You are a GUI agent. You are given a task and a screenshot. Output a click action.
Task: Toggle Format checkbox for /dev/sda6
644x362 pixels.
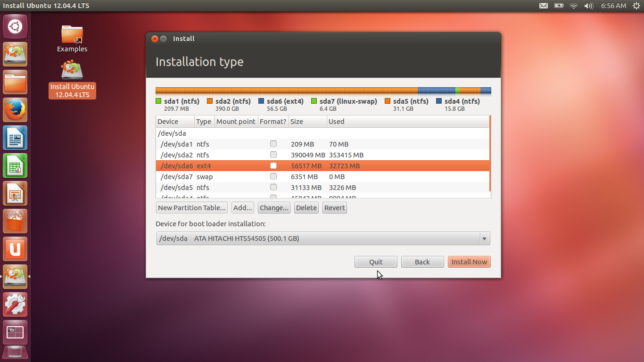tap(273, 165)
